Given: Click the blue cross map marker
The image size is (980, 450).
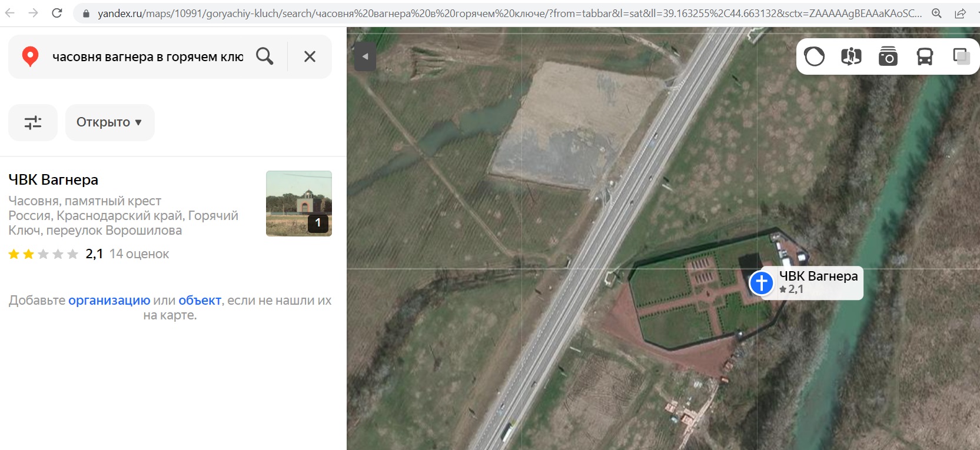Looking at the screenshot, I should coord(761,283).
